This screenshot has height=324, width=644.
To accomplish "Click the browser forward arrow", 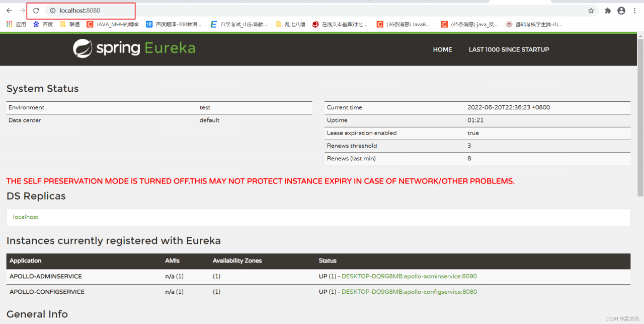I will click(22, 11).
